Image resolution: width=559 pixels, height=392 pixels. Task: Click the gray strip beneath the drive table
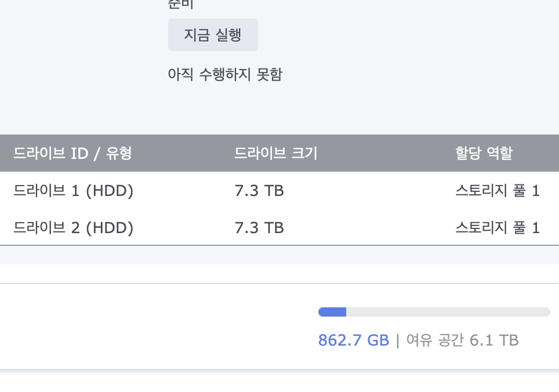pyautogui.click(x=279, y=255)
